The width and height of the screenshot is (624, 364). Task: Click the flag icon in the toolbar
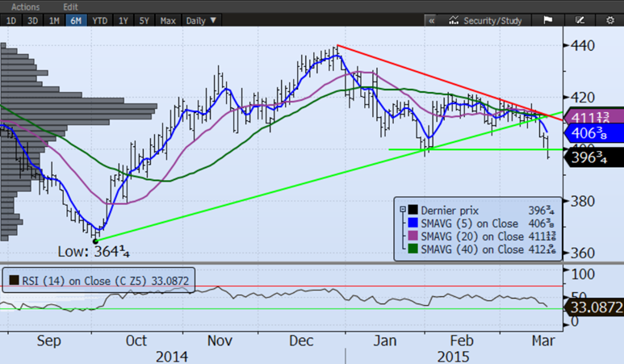pos(547,20)
